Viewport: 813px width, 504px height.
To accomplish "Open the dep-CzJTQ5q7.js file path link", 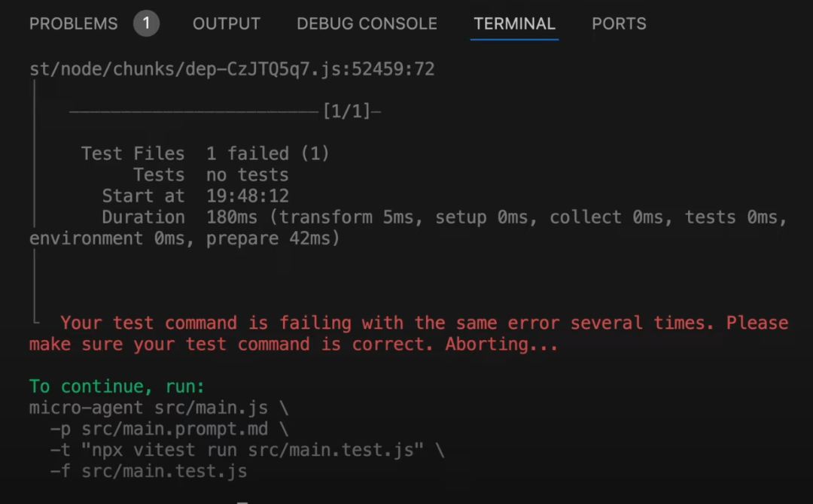I will pyautogui.click(x=232, y=69).
